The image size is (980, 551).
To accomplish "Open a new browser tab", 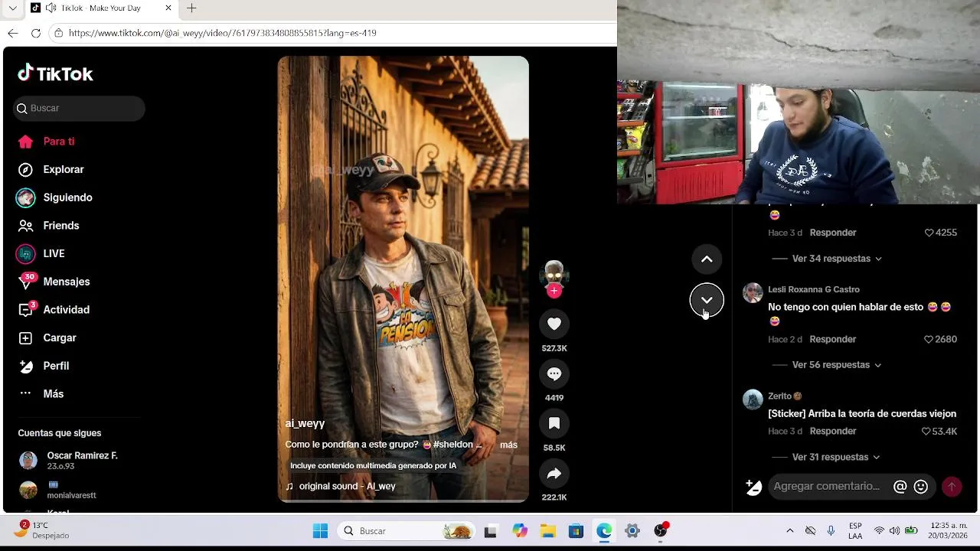I will [x=191, y=8].
